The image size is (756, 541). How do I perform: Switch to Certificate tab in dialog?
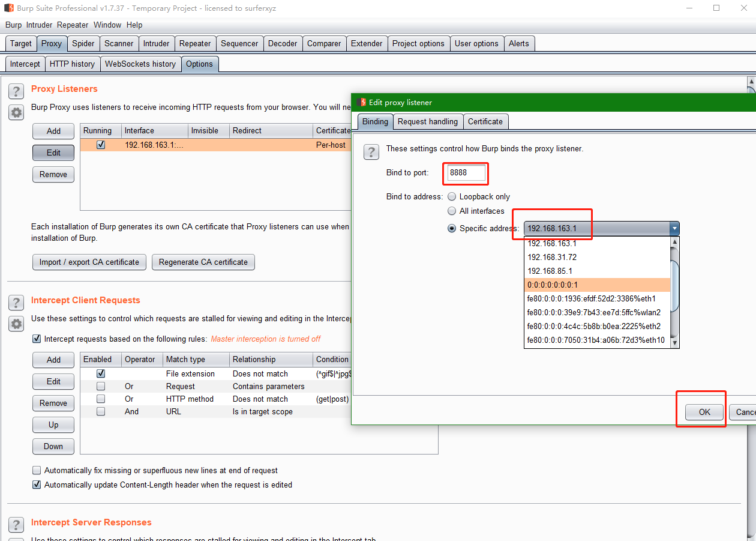click(x=485, y=121)
